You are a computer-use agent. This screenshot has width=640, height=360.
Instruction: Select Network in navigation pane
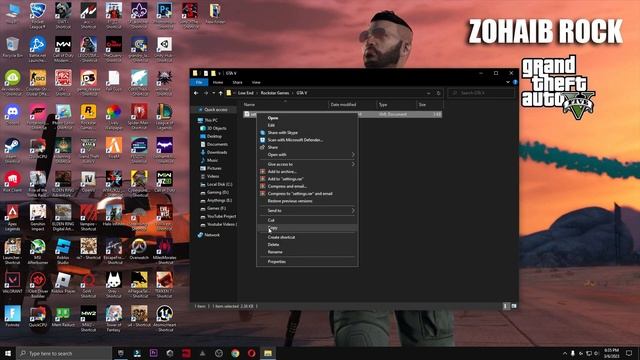point(212,235)
